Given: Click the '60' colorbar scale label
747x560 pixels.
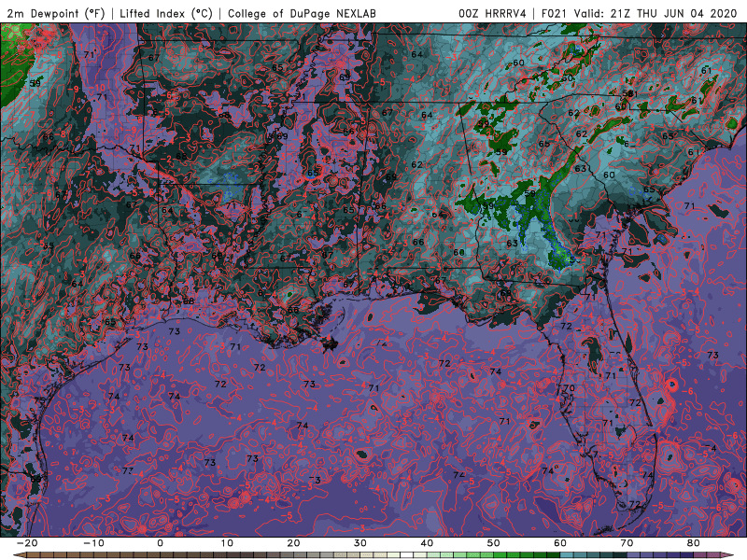Looking at the screenshot, I should click(x=560, y=543).
